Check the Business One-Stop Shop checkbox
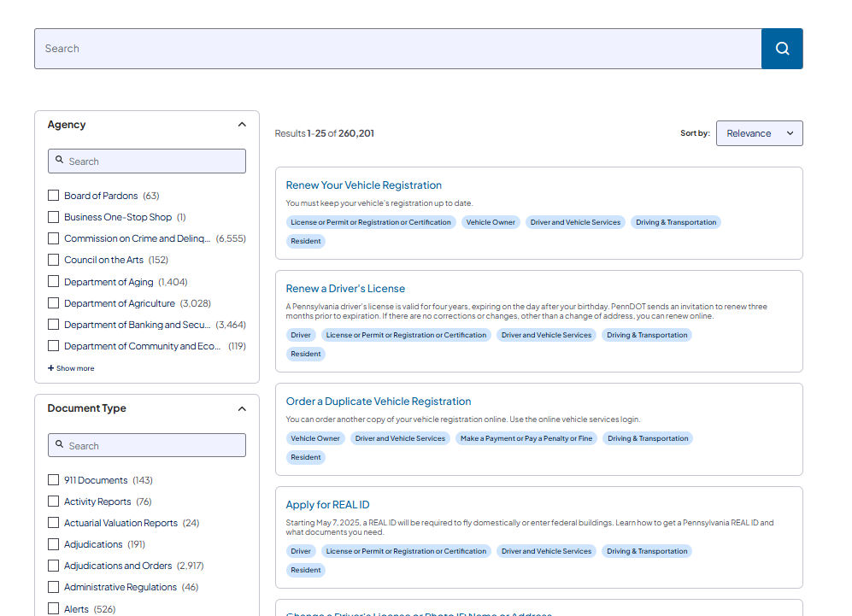This screenshot has width=852, height=616. click(53, 217)
